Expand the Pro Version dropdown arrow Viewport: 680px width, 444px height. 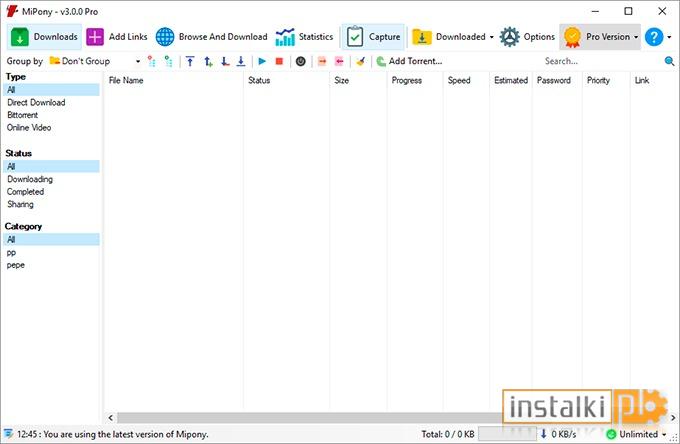(636, 37)
